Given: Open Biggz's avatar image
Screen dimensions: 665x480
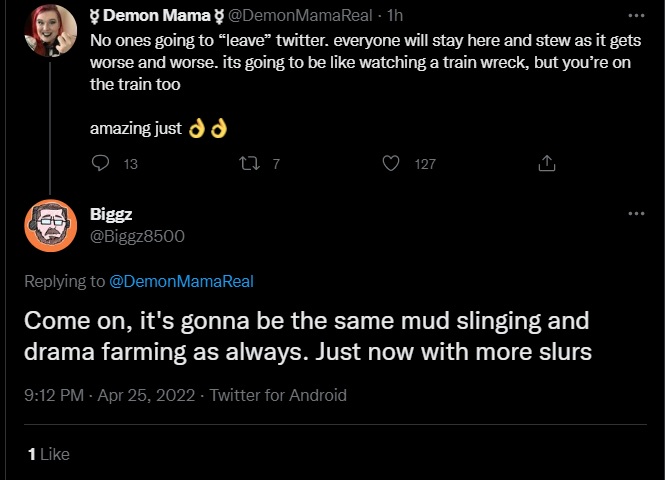Looking at the screenshot, I should (x=50, y=226).
